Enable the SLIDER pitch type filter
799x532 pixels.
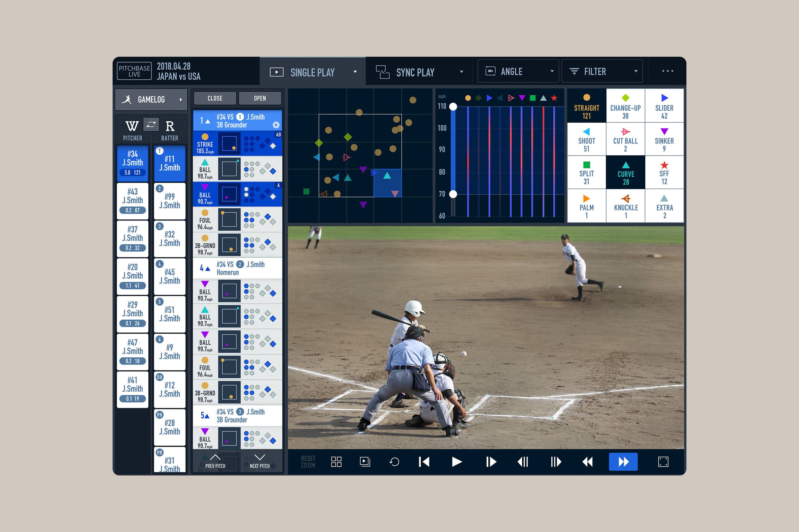[664, 106]
